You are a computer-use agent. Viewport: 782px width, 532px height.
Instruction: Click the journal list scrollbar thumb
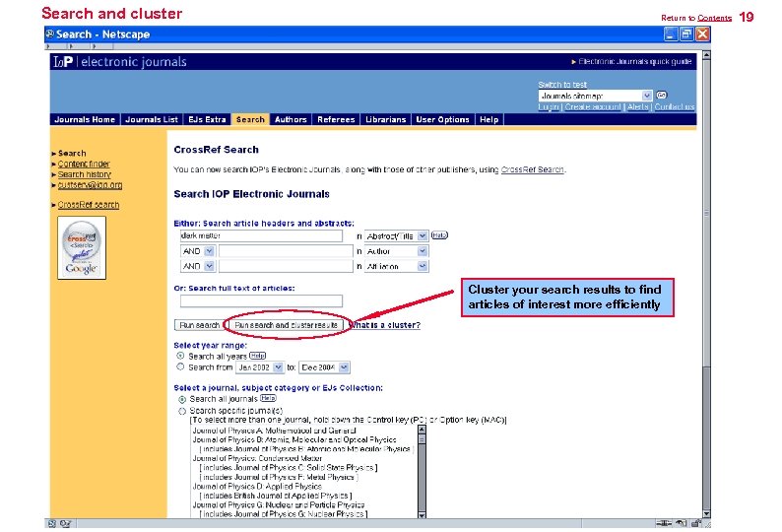click(422, 439)
